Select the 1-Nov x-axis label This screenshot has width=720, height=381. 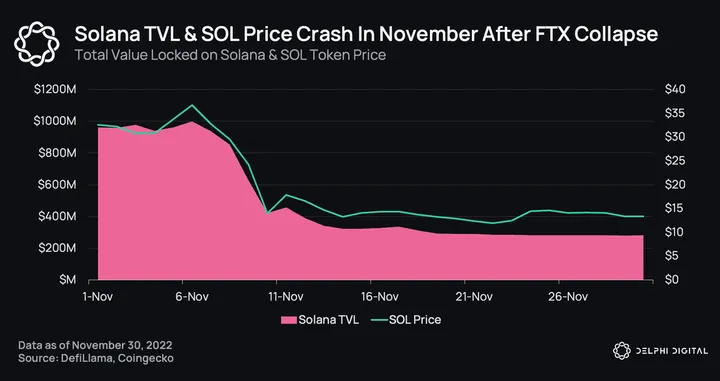tap(97, 297)
